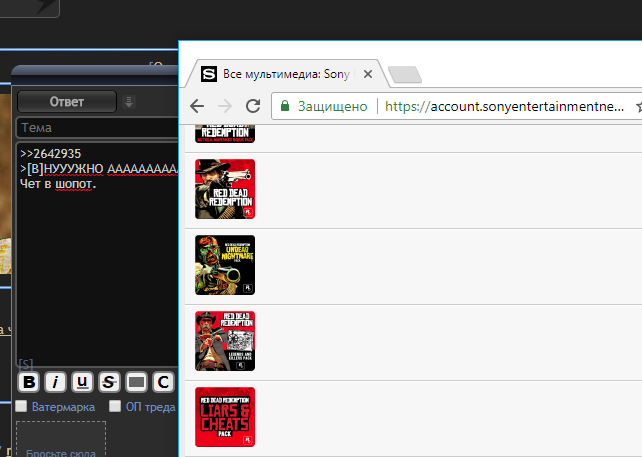Open the Red Dead Redemption game thumbnail
This screenshot has height=457, width=642.
point(225,189)
